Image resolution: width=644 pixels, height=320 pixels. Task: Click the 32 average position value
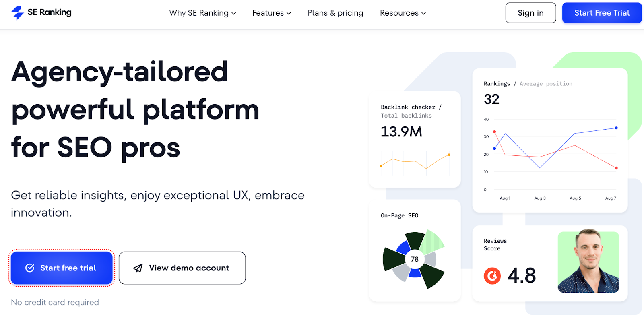pyautogui.click(x=491, y=99)
